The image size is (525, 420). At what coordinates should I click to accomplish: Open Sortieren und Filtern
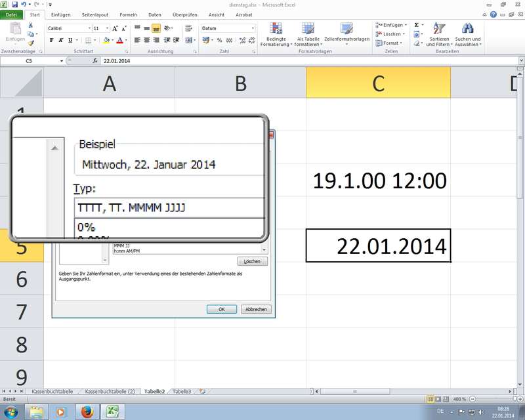click(x=439, y=35)
